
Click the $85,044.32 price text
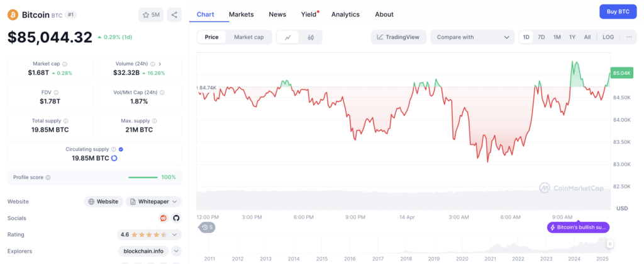[50, 37]
